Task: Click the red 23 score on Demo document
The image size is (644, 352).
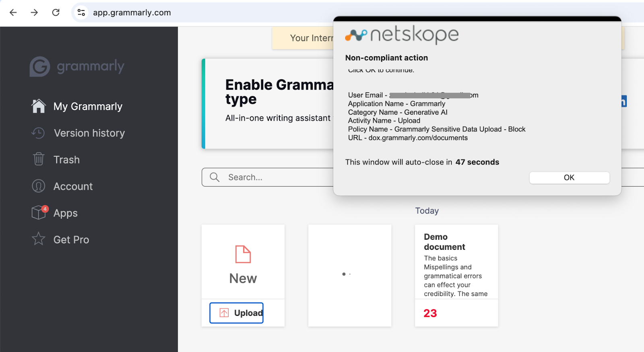Action: [430, 313]
